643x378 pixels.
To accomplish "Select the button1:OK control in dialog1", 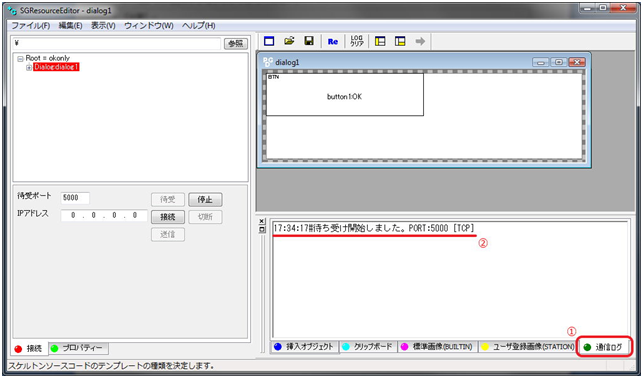I will tap(345, 95).
